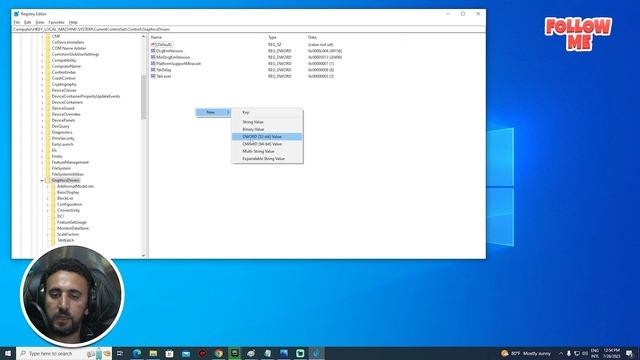Launch Google Chrome from the taskbar
This screenshot has width=640, height=360.
tap(218, 353)
